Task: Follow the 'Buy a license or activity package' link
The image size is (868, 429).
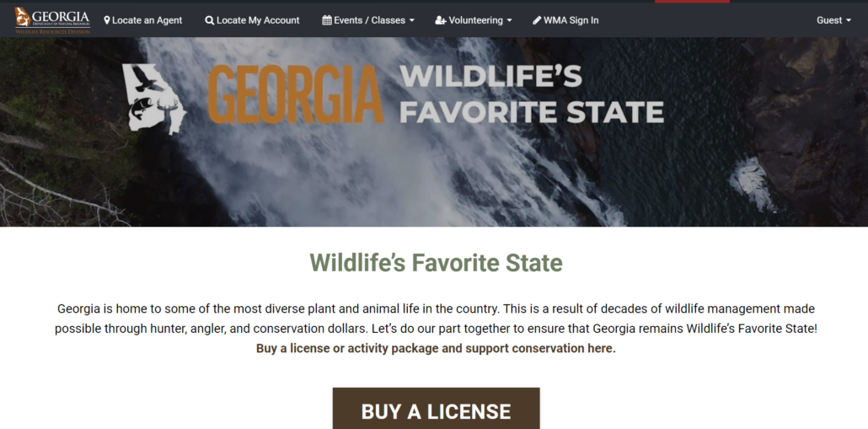Action: (436, 349)
